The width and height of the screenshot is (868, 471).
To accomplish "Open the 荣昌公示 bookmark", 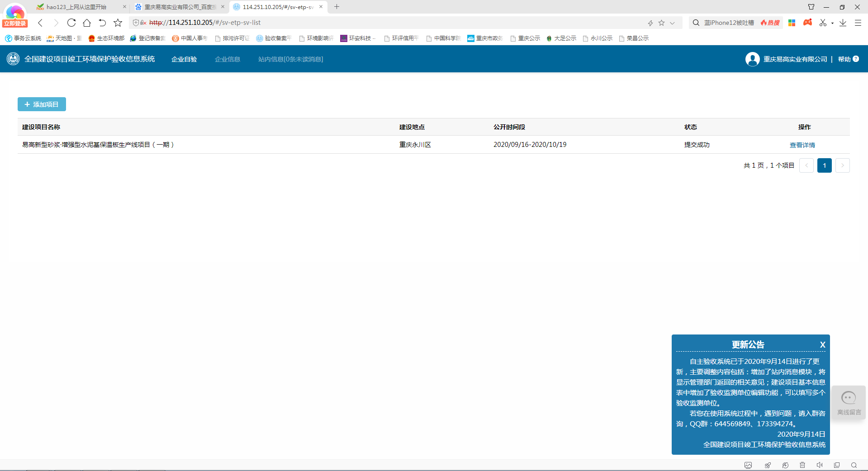I will [634, 38].
